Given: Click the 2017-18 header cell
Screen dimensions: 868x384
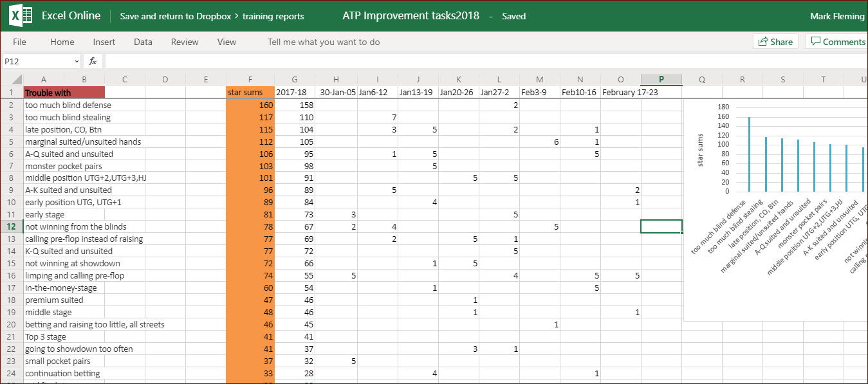Looking at the screenshot, I should 295,93.
